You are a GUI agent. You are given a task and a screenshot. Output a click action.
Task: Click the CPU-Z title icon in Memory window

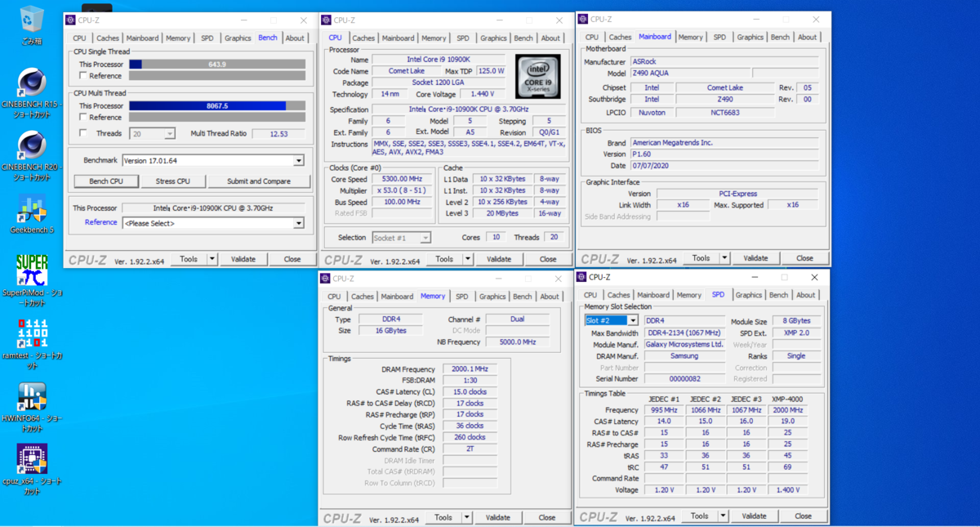(326, 279)
